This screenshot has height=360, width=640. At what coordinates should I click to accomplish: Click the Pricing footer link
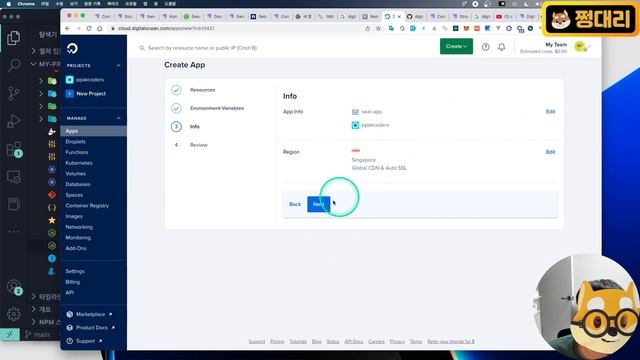click(x=277, y=342)
